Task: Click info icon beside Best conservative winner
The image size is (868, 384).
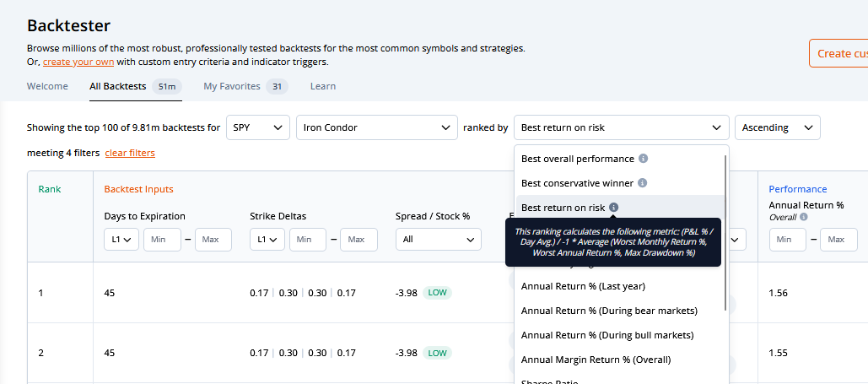Action: [642, 183]
